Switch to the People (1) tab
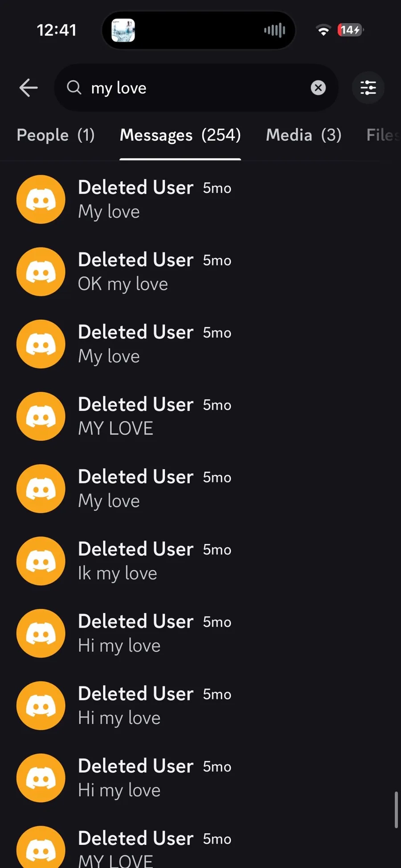The width and height of the screenshot is (401, 868). point(56,135)
